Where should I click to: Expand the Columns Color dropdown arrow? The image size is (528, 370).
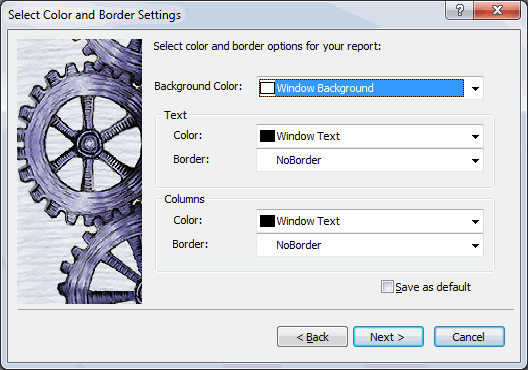point(475,221)
